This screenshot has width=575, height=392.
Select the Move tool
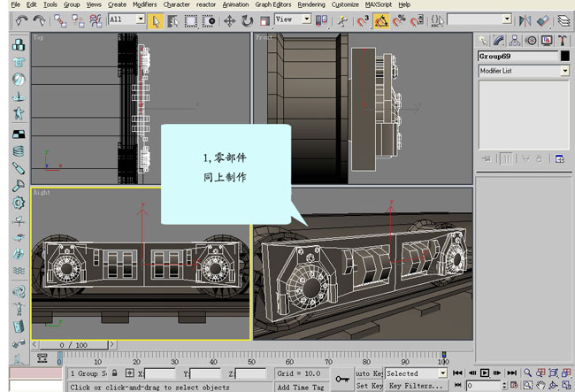tap(230, 21)
